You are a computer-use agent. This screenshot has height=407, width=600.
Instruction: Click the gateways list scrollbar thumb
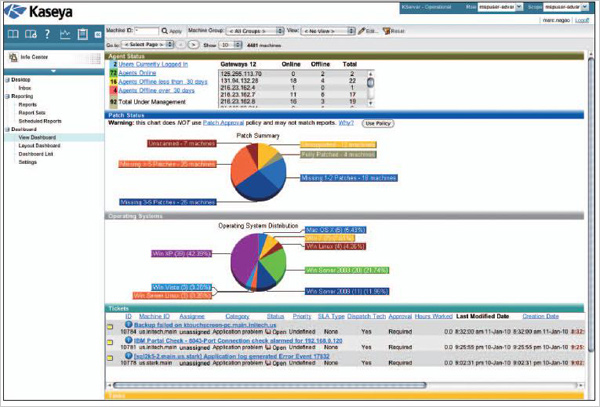[370, 82]
